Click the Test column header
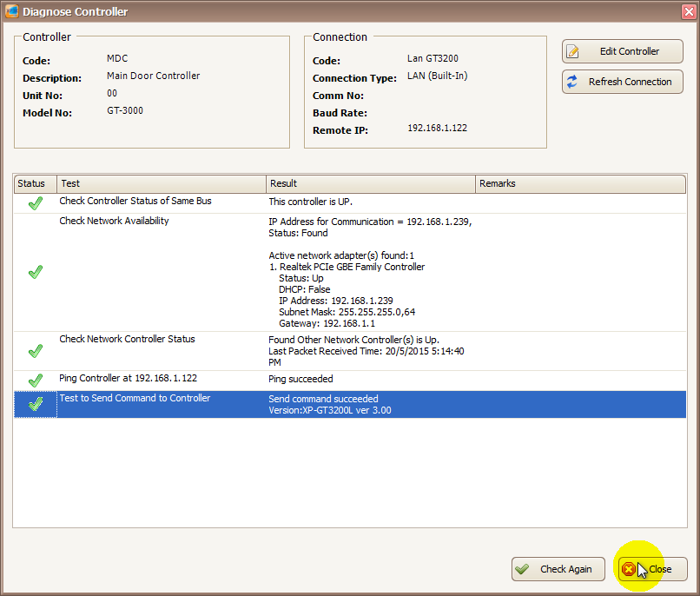Screen dimensions: 700x596 point(162,183)
